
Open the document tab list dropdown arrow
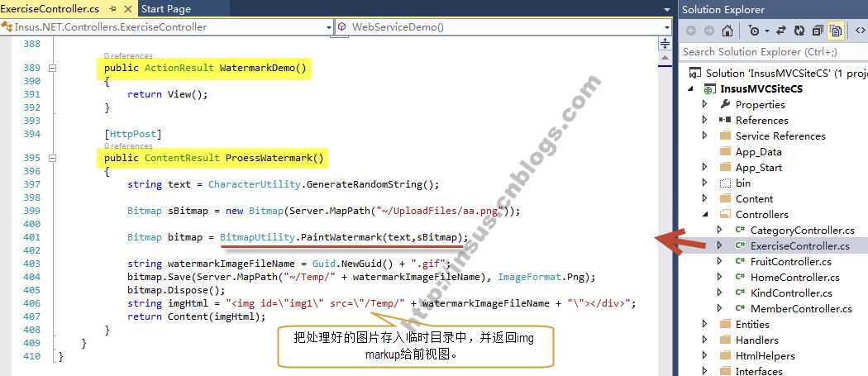[666, 10]
